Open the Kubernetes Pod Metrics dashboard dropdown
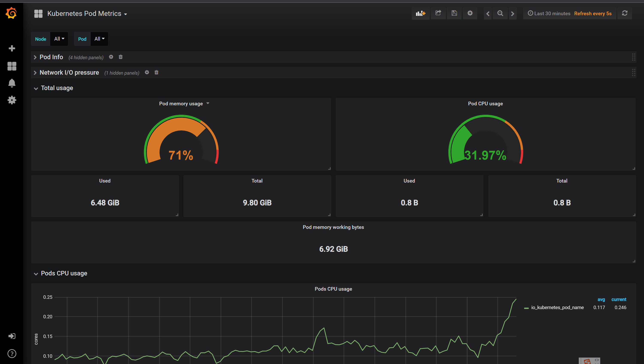The image size is (644, 364). coord(87,14)
